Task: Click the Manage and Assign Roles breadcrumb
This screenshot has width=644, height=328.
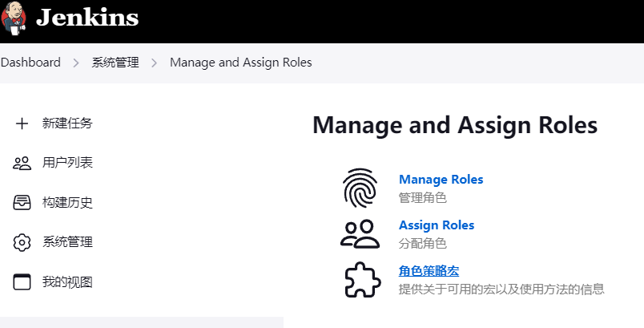Action: click(x=240, y=63)
